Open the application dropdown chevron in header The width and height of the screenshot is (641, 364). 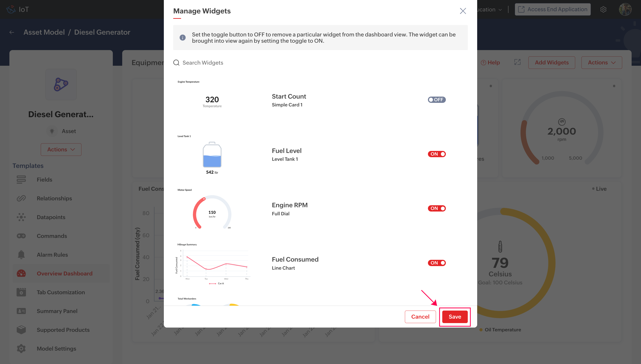(x=500, y=10)
